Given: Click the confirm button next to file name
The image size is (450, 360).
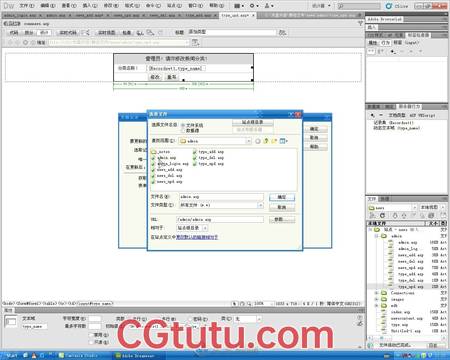Looking at the screenshot, I should (282, 197).
